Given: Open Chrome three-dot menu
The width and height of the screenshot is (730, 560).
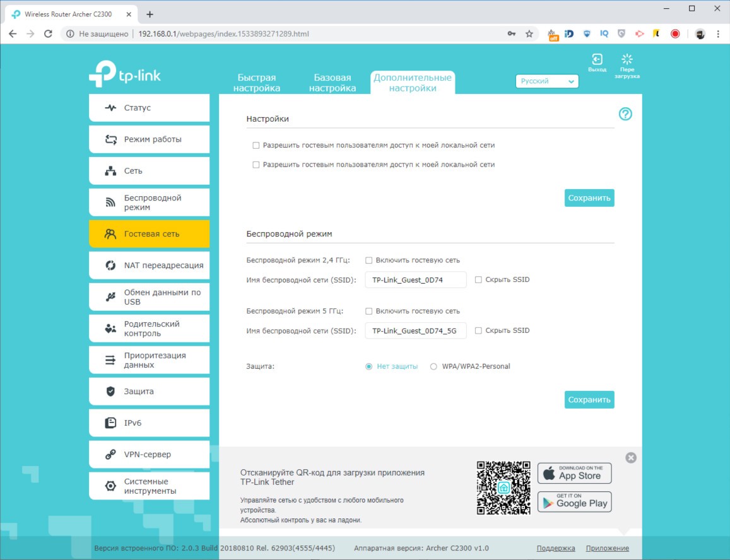Looking at the screenshot, I should 718,34.
